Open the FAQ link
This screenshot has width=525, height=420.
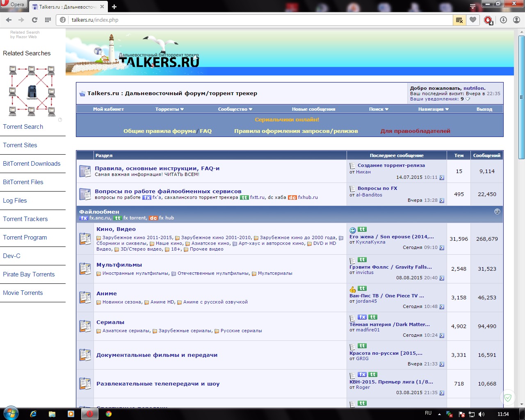click(206, 131)
